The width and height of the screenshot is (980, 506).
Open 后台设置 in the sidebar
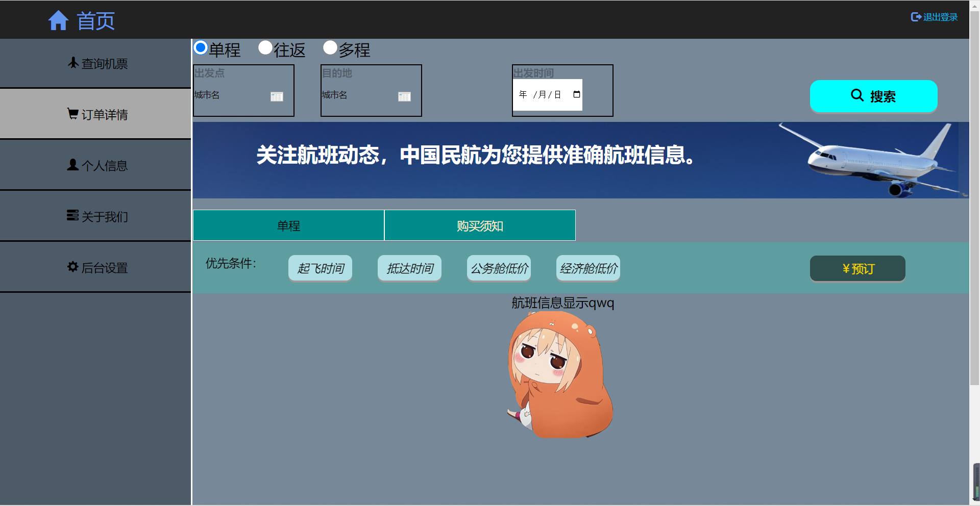95,267
